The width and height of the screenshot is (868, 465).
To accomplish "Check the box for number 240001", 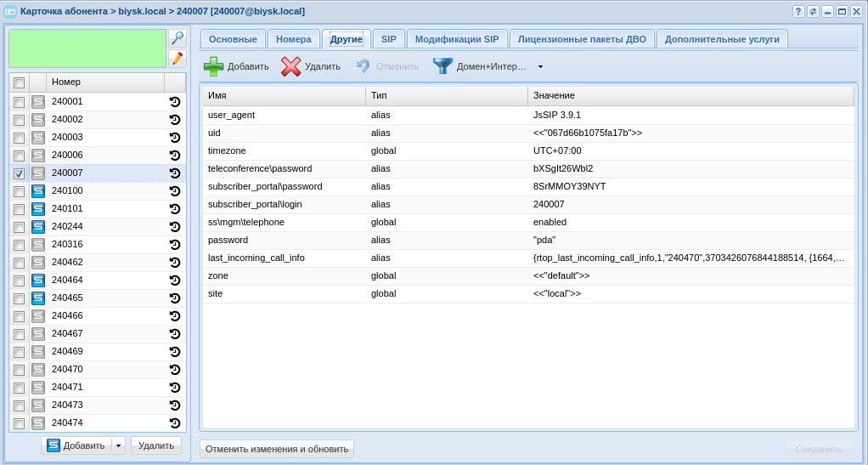I will pos(19,102).
